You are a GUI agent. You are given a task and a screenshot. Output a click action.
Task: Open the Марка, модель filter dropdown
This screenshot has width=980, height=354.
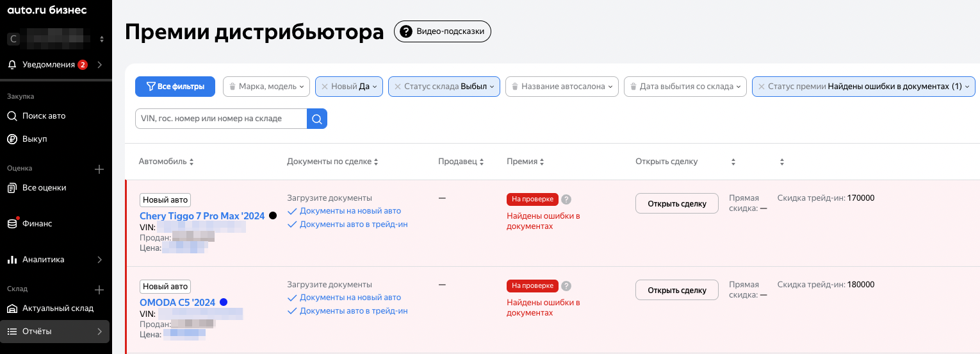click(x=266, y=87)
